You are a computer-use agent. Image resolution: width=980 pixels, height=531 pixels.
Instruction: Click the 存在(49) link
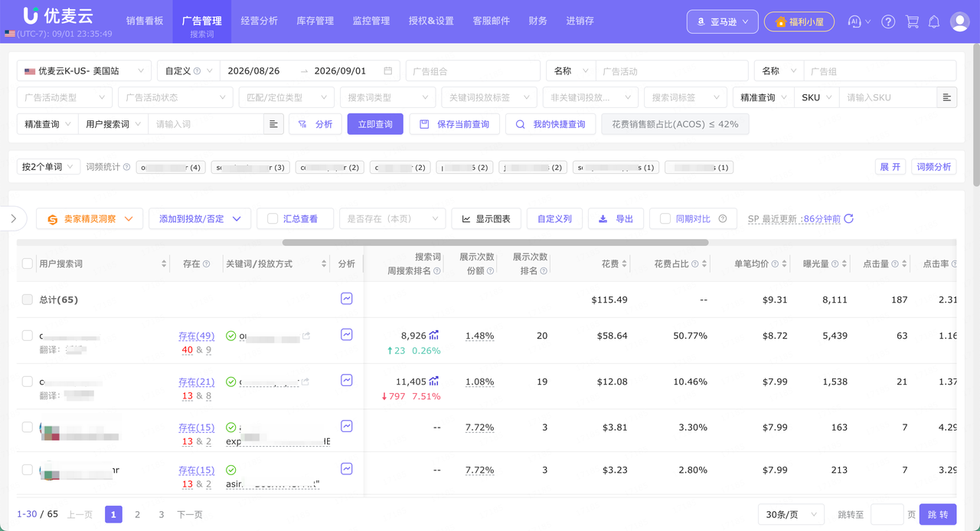tap(196, 336)
